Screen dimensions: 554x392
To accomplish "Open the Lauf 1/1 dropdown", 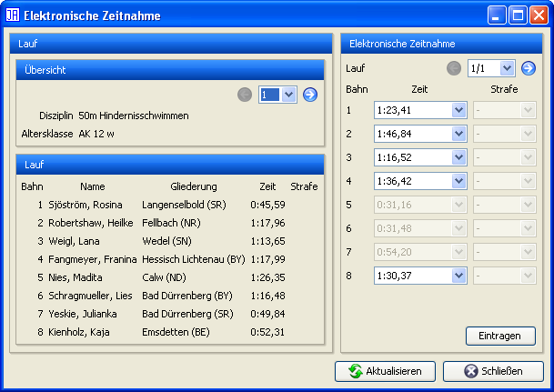I will click(x=491, y=68).
